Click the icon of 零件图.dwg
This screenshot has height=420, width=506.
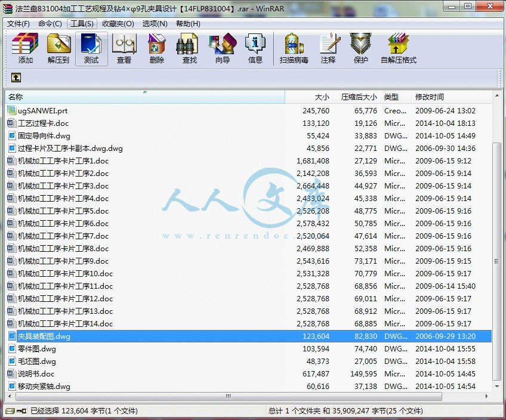12,349
